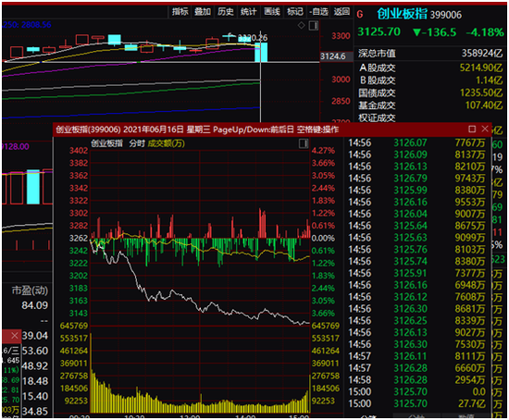Click the B股成交 value 1.14亿
The image size is (509, 420).
point(490,80)
